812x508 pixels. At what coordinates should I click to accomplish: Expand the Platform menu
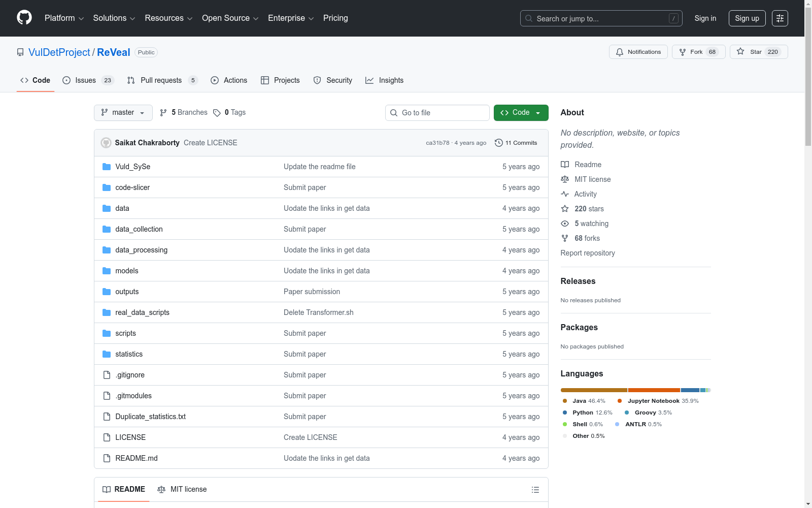(64, 18)
